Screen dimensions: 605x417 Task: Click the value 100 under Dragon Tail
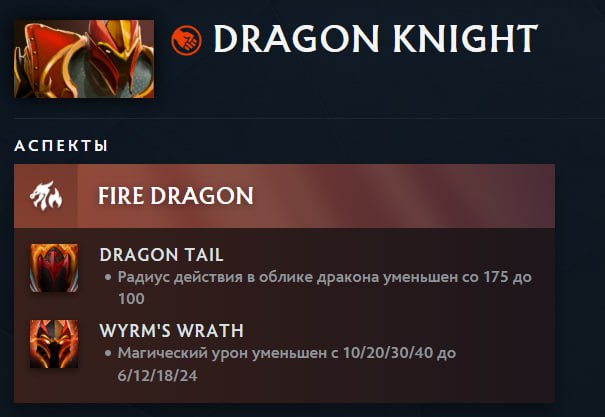point(131,299)
